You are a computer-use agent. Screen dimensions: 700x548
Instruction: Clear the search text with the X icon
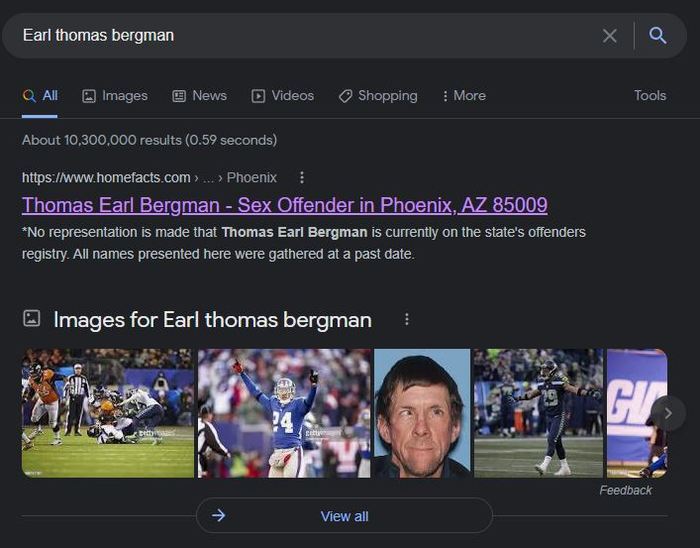click(x=609, y=36)
